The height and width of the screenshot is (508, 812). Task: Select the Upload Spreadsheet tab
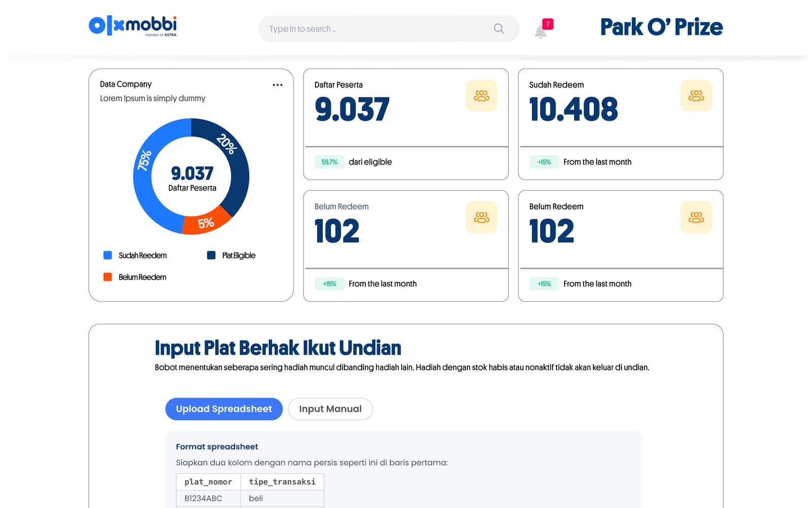(224, 409)
